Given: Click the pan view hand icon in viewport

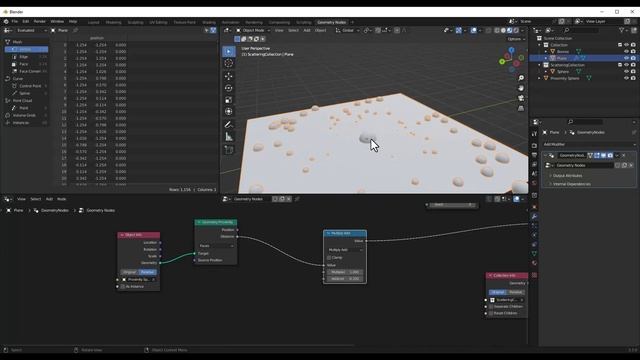Looking at the screenshot, I should pos(521,88).
